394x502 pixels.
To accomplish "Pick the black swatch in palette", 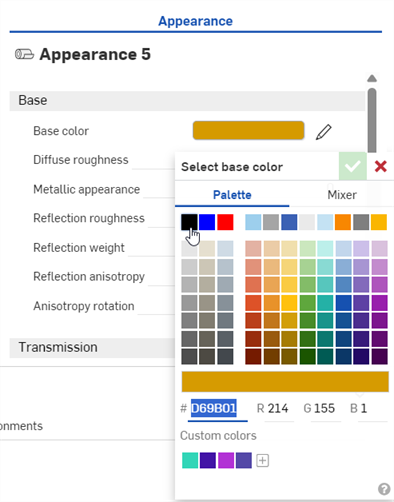I will coord(189,222).
